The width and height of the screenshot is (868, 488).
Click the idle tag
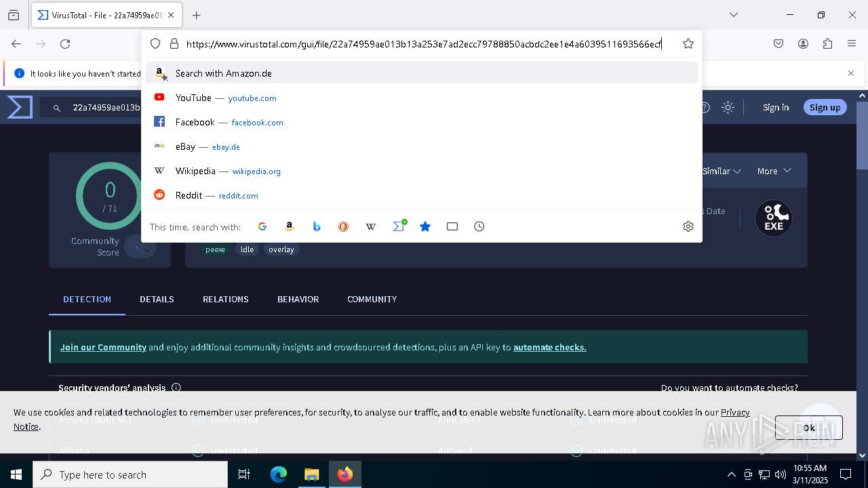[247, 249]
